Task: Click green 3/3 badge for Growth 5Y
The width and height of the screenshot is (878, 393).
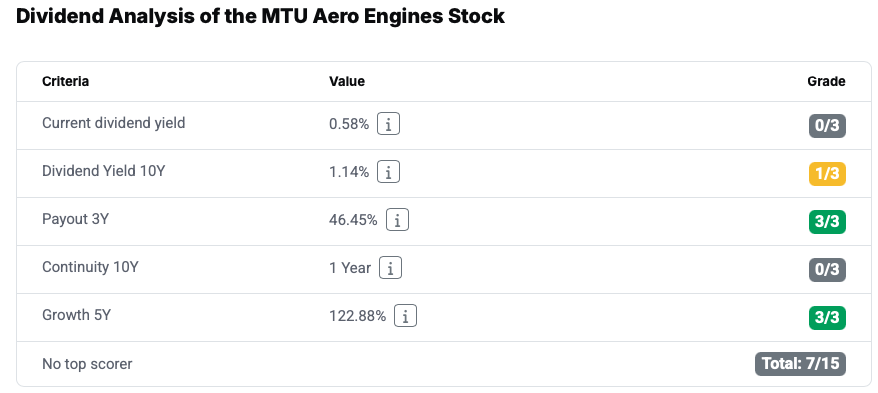Action: tap(827, 319)
